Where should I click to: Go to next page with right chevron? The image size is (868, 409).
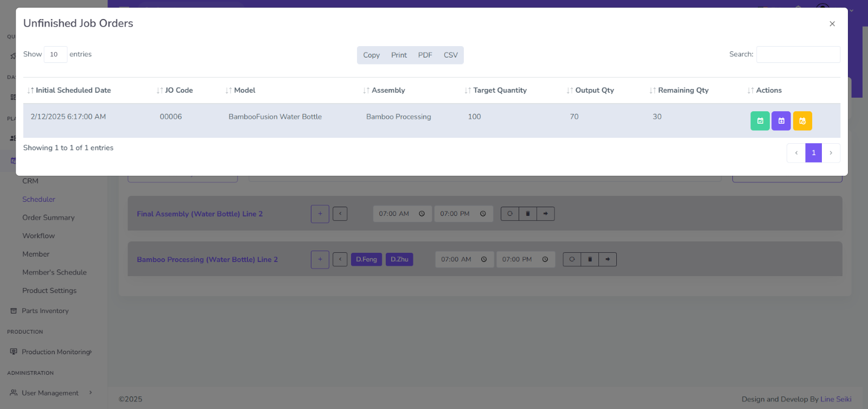(x=831, y=153)
